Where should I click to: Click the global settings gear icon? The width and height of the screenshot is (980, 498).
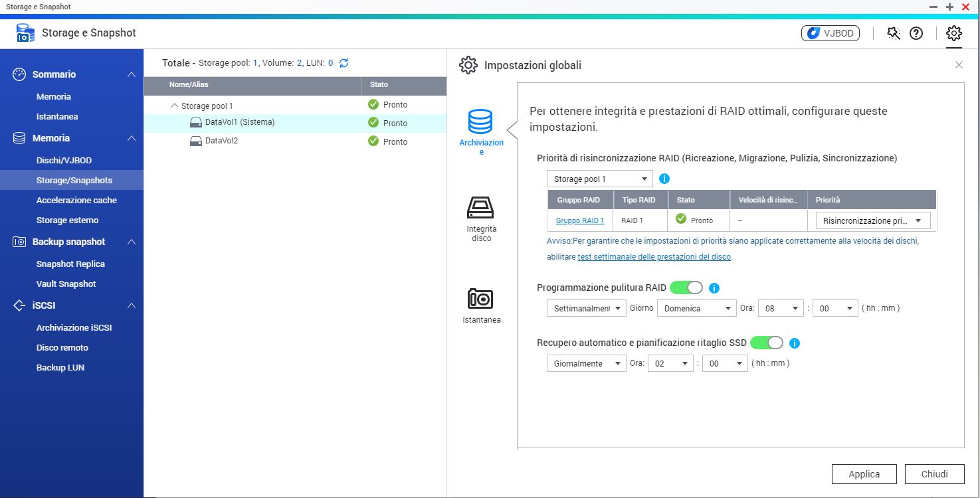953,33
